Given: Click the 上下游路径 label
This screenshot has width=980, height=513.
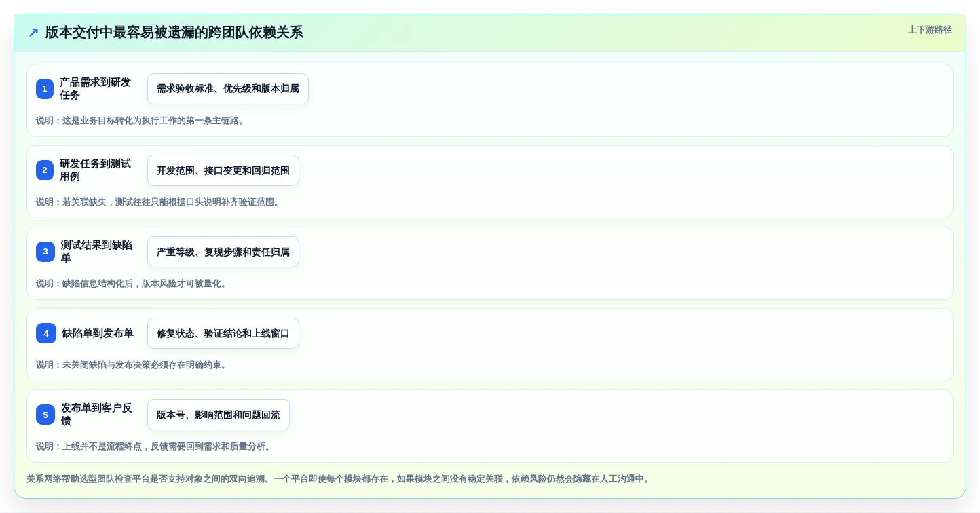Looking at the screenshot, I should 930,30.
